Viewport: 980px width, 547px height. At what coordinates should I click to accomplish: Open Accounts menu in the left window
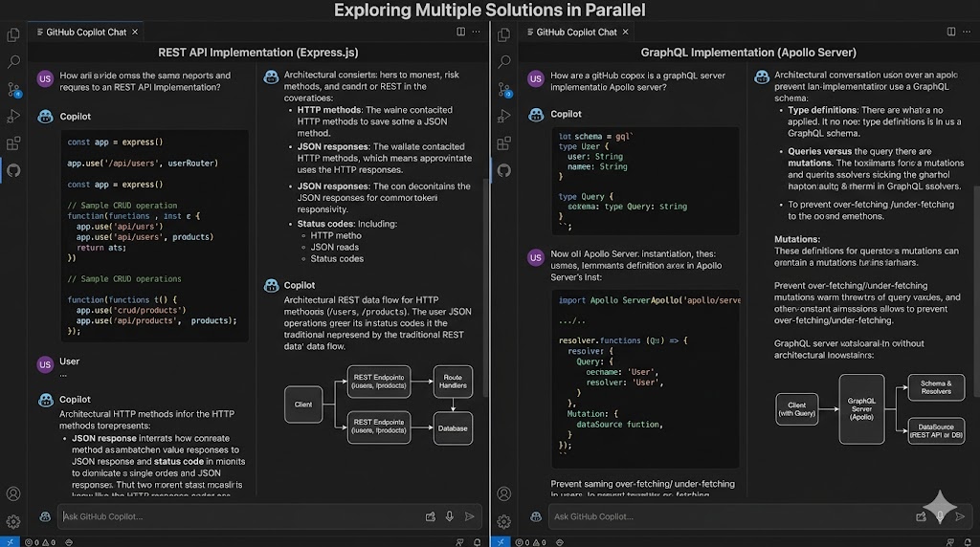coord(13,494)
